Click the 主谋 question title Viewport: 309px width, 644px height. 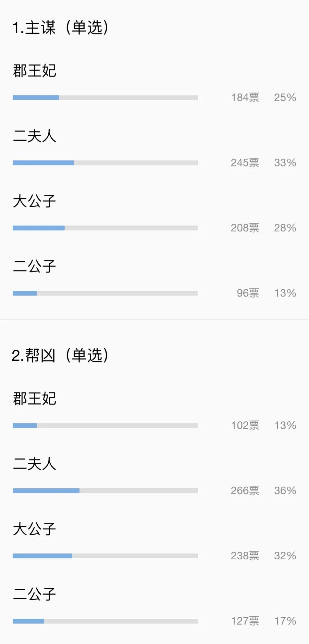(60, 28)
